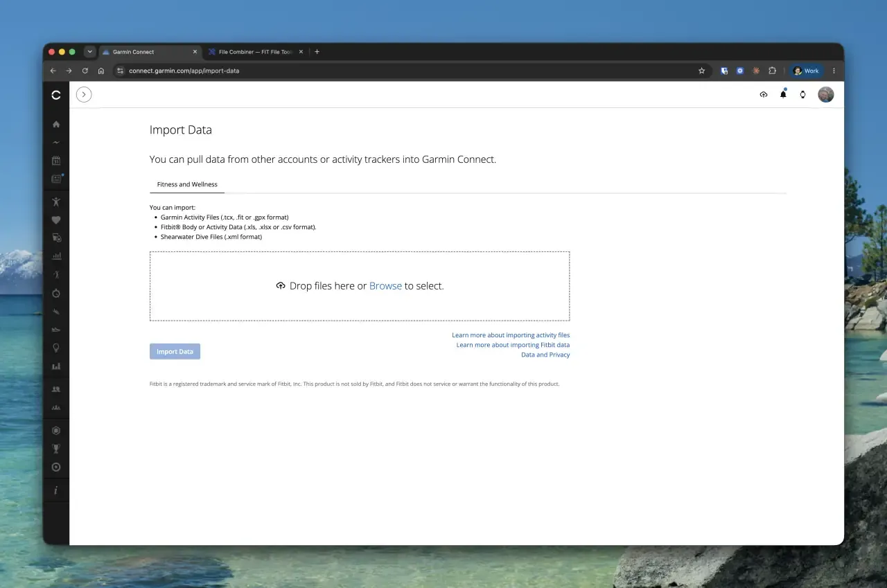Click the browser address bar URL

click(x=184, y=71)
